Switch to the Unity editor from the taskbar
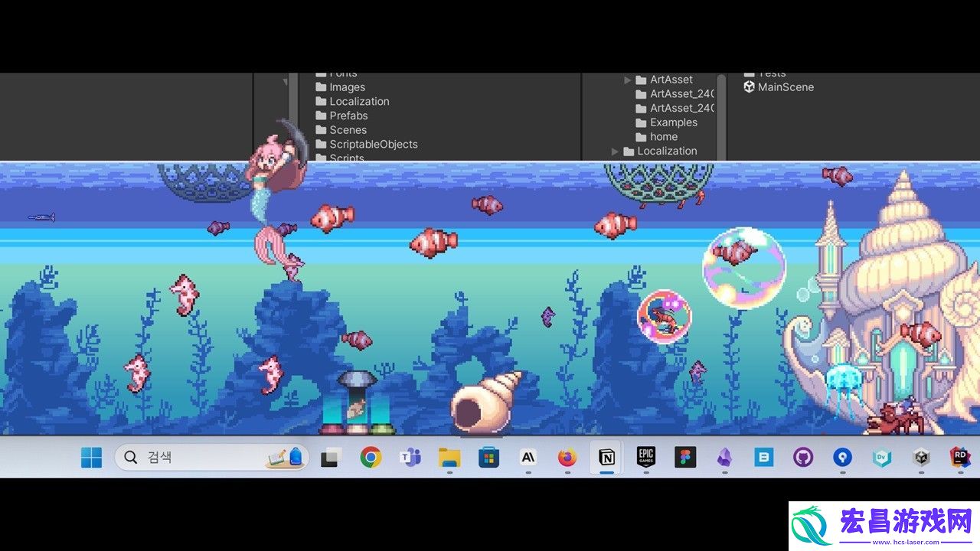This screenshot has width=980, height=551. click(921, 458)
